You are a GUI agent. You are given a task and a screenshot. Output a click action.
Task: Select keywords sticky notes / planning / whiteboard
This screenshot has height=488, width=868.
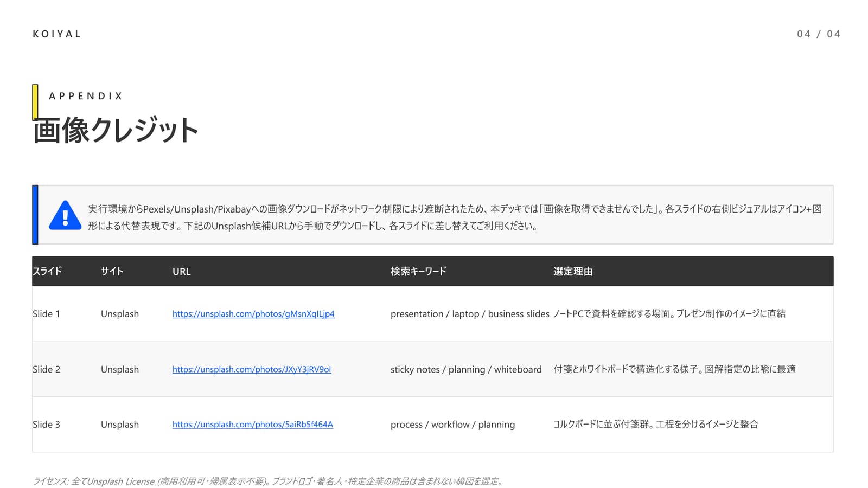pos(466,369)
